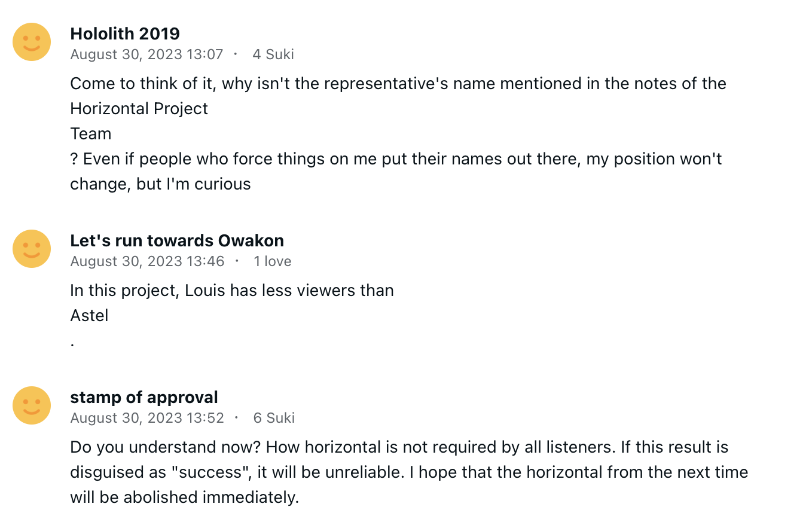Click the line starting "Do you understand now?"
This screenshot has width=812, height=525.
point(399,447)
